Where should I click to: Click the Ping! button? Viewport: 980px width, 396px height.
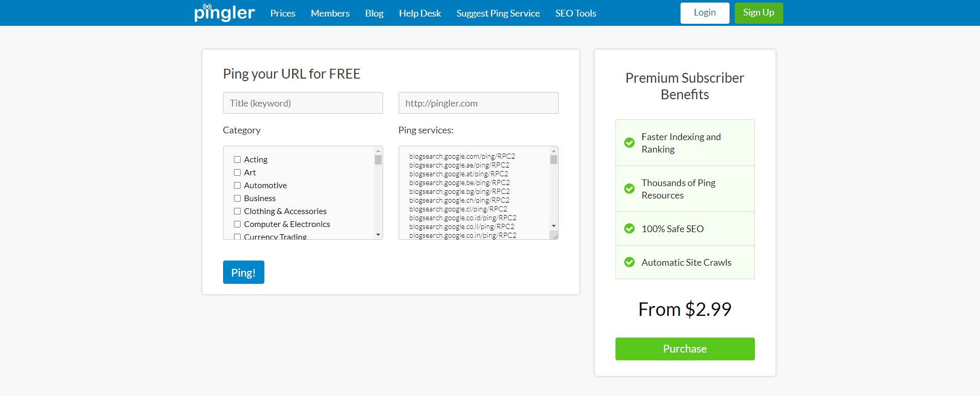pos(243,272)
